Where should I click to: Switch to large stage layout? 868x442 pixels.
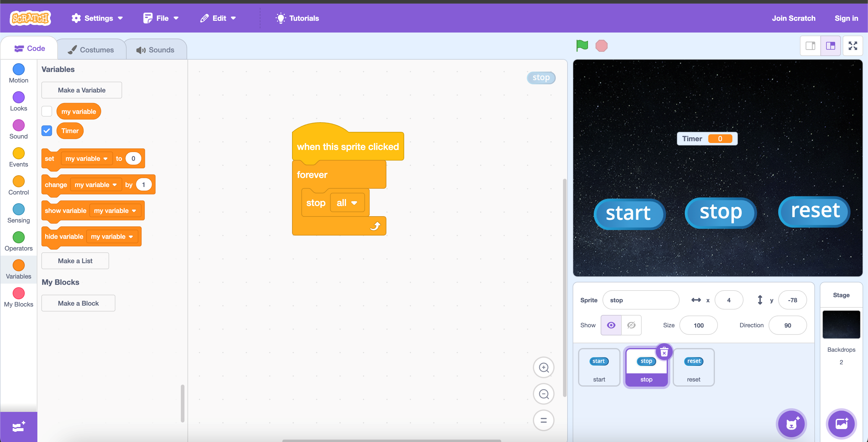coord(831,46)
